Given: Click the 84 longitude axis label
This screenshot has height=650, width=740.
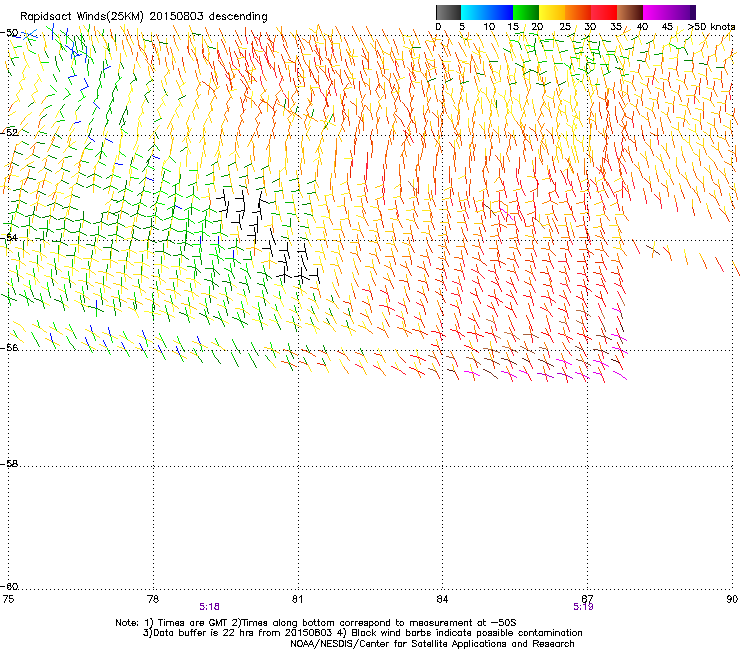Looking at the screenshot, I should (442, 599).
